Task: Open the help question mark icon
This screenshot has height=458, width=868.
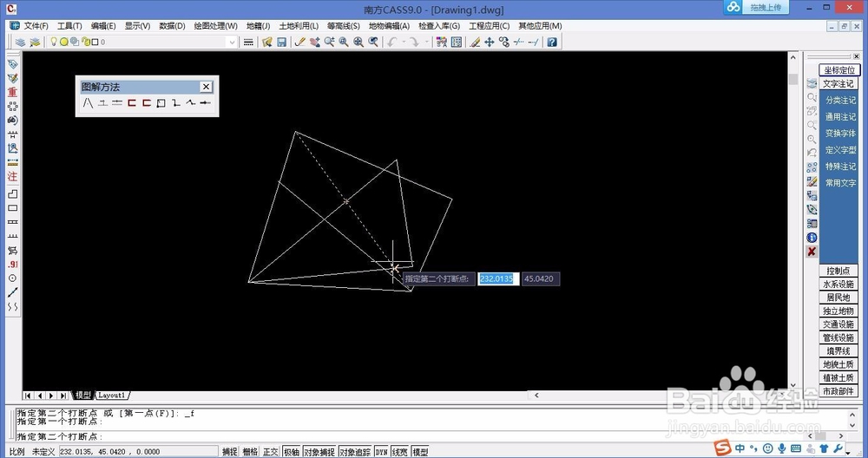Action: click(x=552, y=42)
